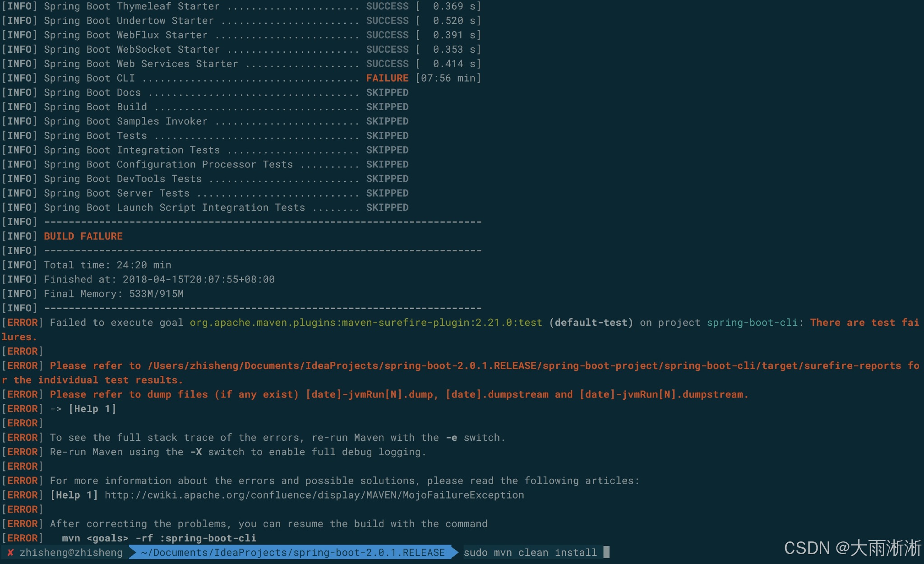The width and height of the screenshot is (924, 564).
Task: Click the FAILURE status on Spring Boot CLI line
Action: pyautogui.click(x=387, y=78)
